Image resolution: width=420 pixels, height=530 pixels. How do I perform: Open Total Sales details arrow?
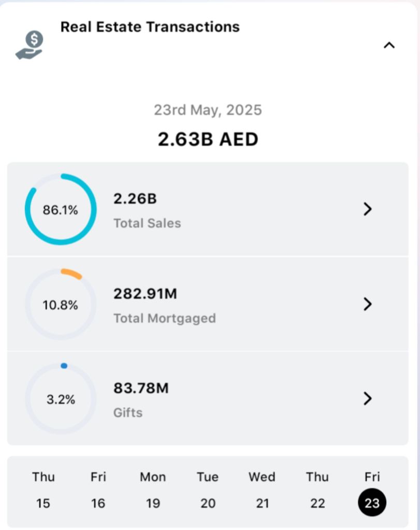tap(368, 209)
